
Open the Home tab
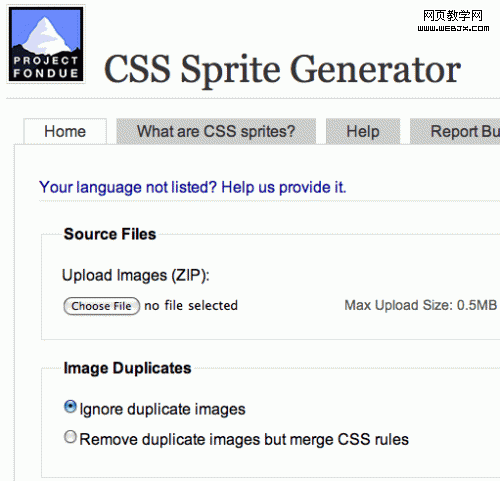point(65,131)
